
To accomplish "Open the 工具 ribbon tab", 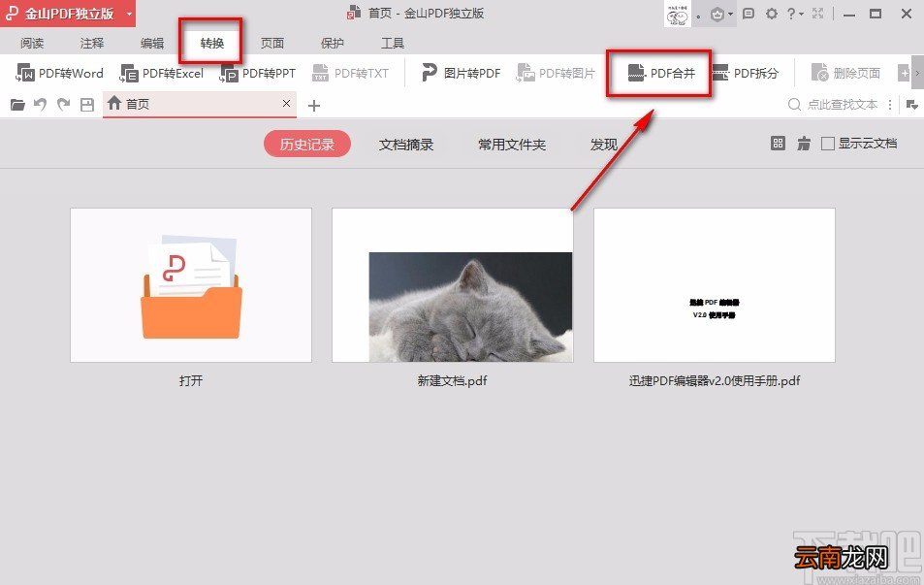I will tap(393, 43).
